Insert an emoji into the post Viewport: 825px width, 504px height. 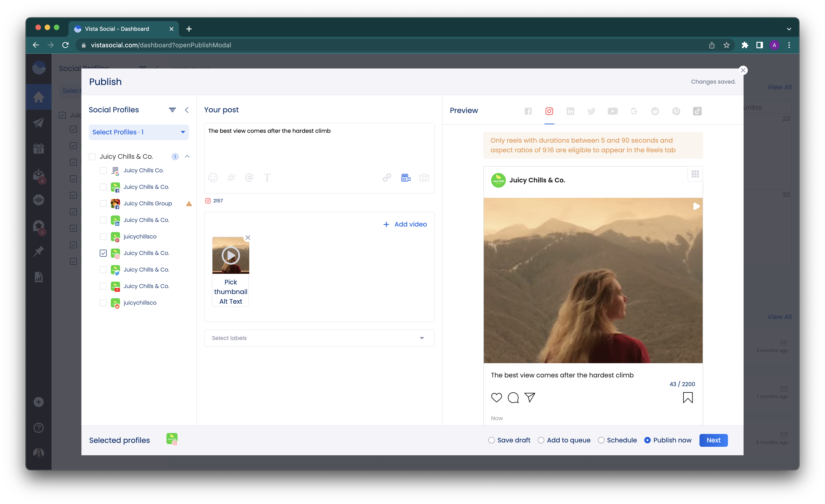pyautogui.click(x=213, y=178)
